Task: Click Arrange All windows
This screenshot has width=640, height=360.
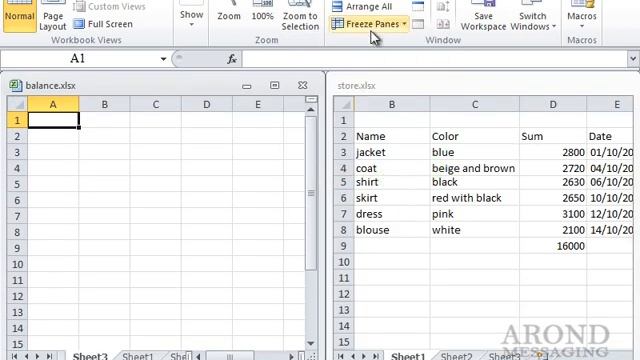Action: tap(362, 7)
